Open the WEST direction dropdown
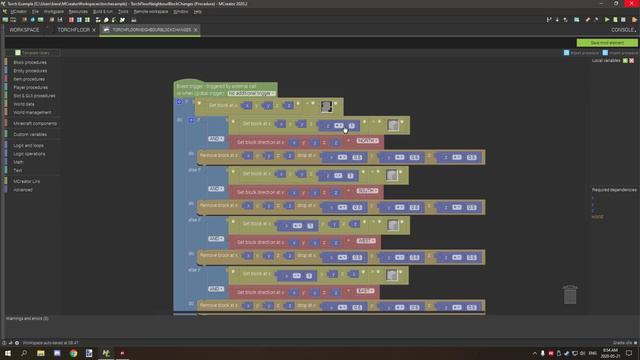This screenshot has height=360, width=640. (x=366, y=241)
